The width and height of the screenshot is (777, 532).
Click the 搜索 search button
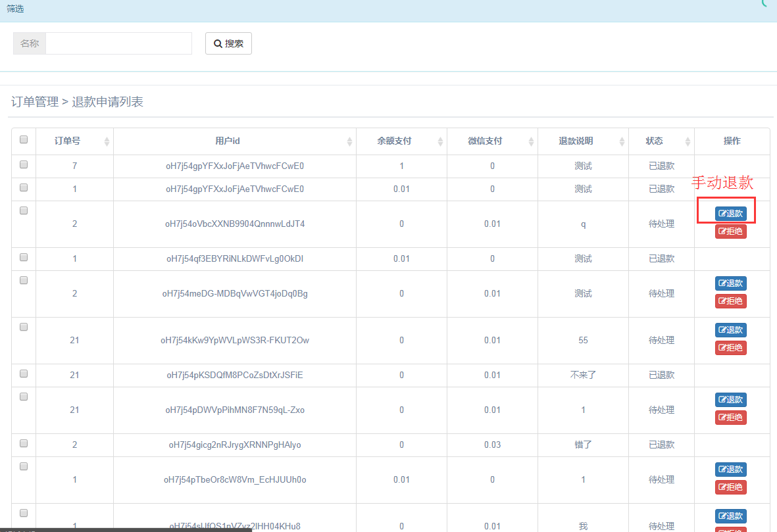[x=228, y=43]
